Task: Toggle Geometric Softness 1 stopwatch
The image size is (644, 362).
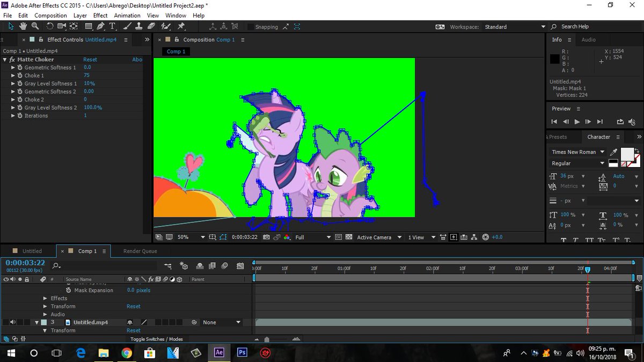Action: click(x=20, y=68)
